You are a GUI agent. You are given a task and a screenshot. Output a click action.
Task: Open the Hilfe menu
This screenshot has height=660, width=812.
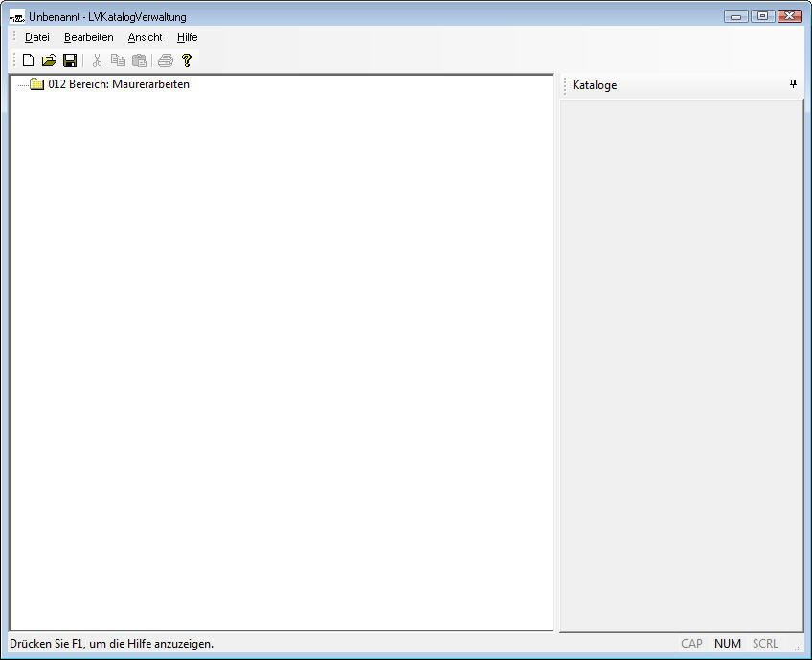click(x=187, y=37)
